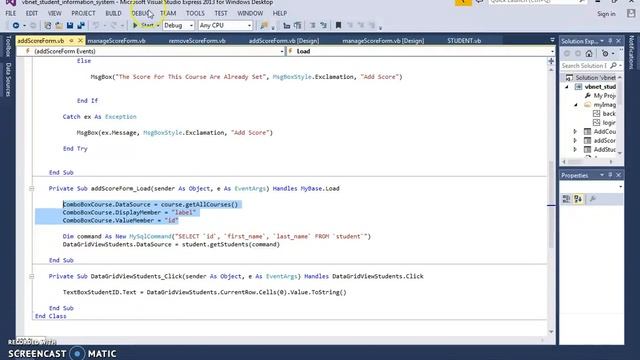Expand the addScor form node in Solution Explorer
The height and width of the screenshot is (360, 640).
pyautogui.click(x=575, y=140)
